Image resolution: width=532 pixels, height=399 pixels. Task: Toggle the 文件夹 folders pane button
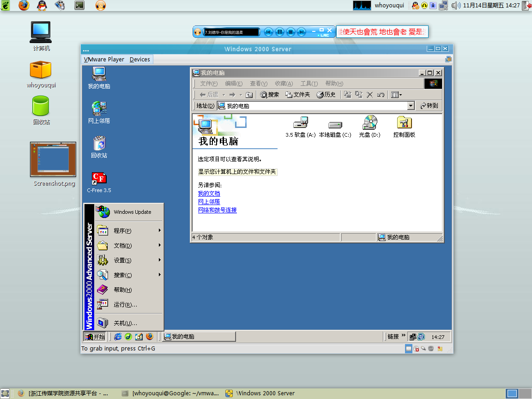297,95
